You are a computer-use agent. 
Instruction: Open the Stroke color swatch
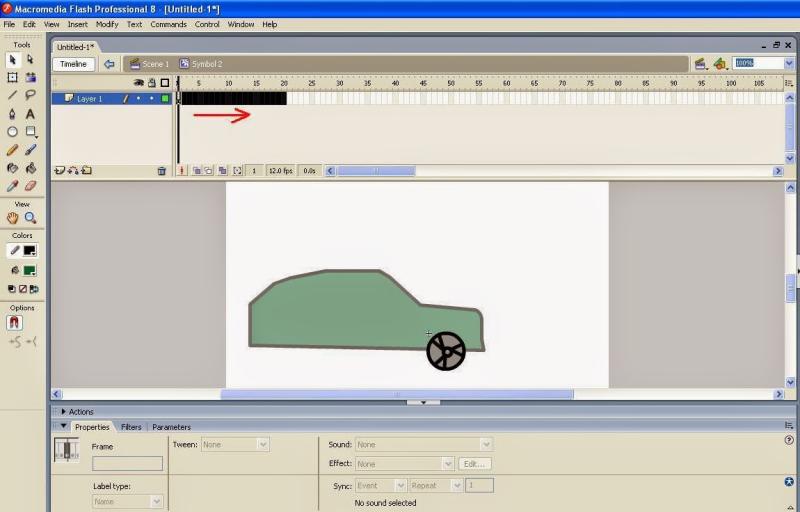[x=30, y=250]
